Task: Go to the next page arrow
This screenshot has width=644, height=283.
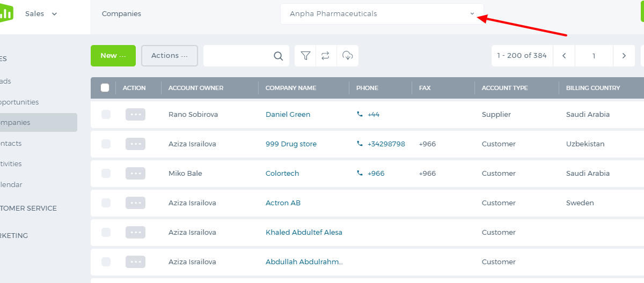Action: click(x=624, y=56)
